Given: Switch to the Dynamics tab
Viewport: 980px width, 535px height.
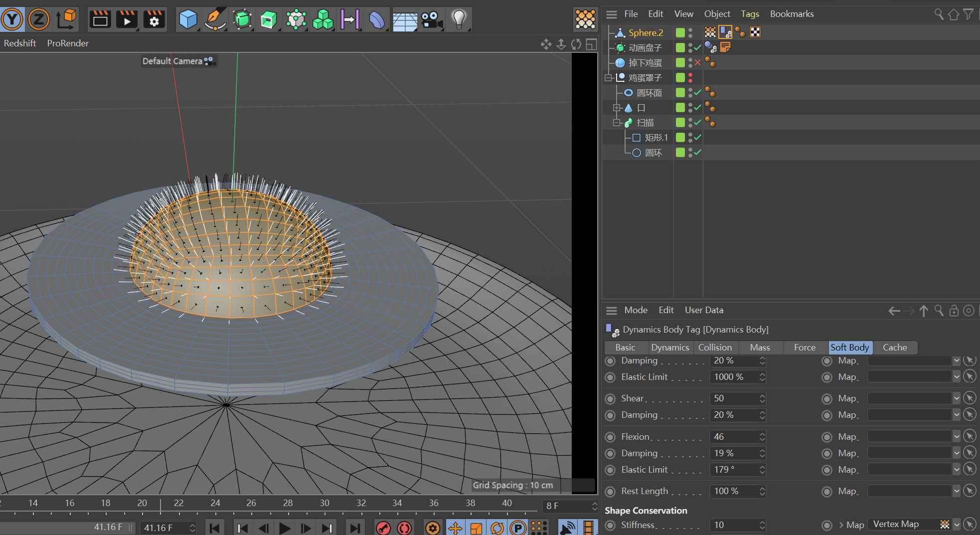Looking at the screenshot, I should click(670, 348).
